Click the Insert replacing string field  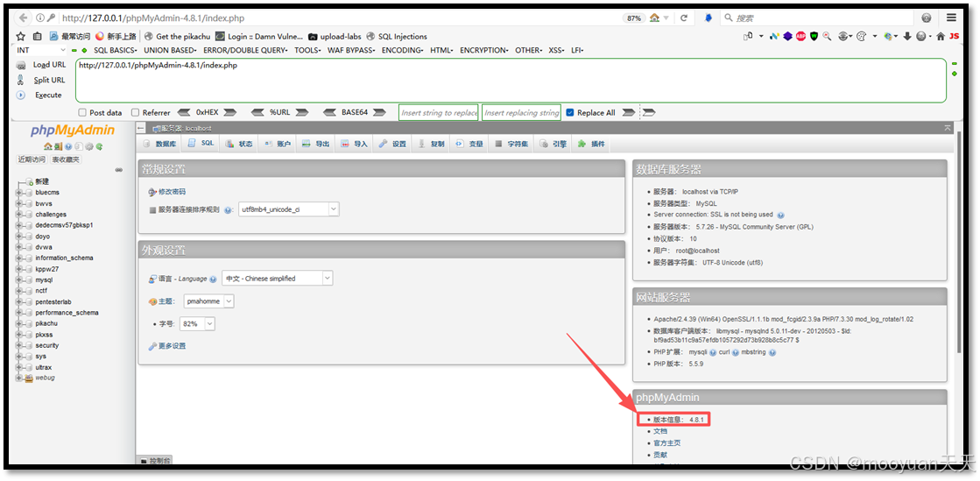(x=521, y=113)
